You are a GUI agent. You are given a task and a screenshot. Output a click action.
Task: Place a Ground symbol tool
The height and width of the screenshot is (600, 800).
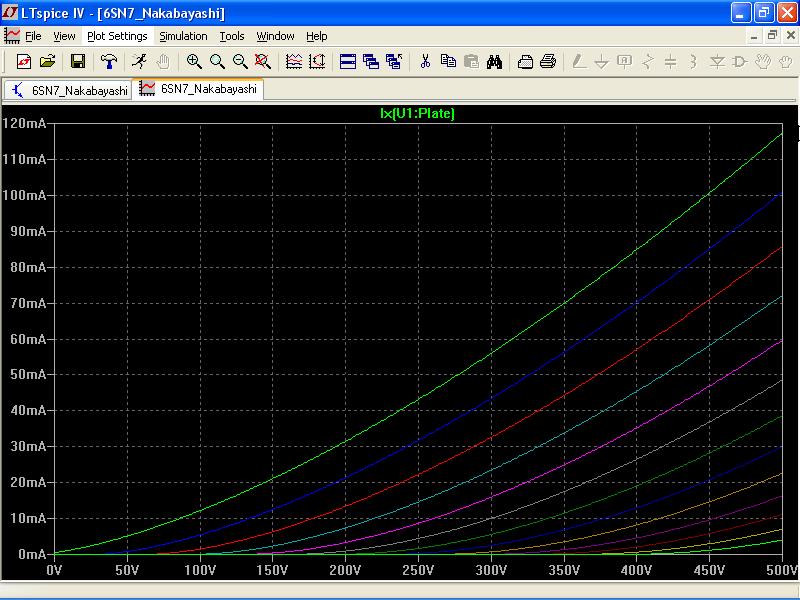[602, 62]
